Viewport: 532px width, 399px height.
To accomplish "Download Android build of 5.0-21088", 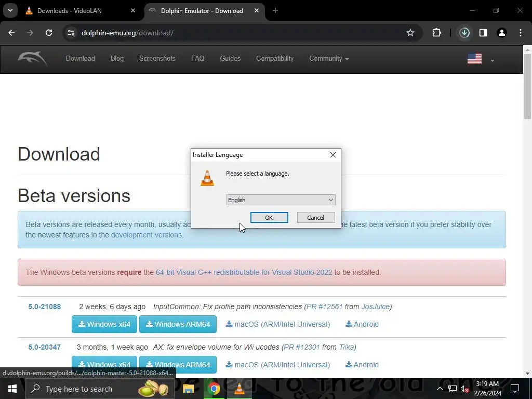I will (362, 324).
